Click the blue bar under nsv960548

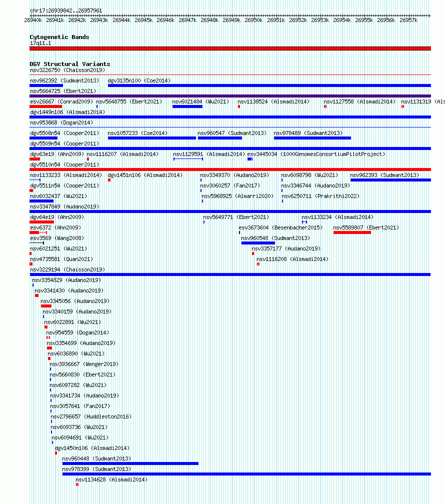258,243
